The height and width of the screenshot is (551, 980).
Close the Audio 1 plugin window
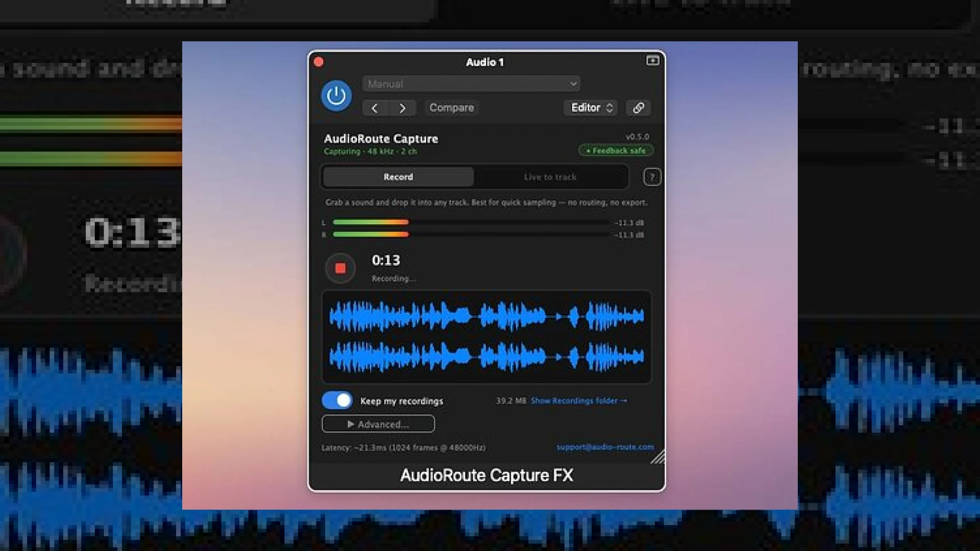coord(318,62)
